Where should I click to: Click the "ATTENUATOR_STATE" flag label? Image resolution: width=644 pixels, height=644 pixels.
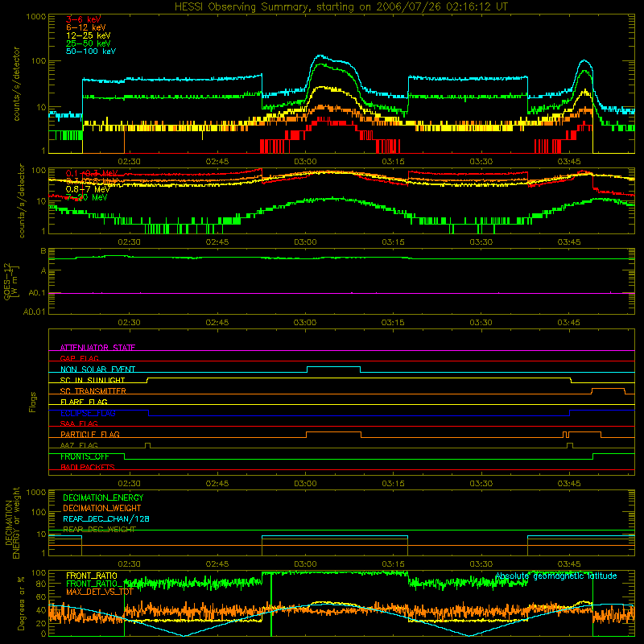(97, 348)
